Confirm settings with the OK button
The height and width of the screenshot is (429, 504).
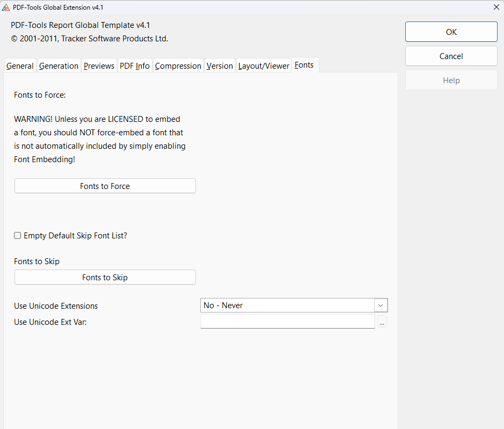pyautogui.click(x=451, y=32)
